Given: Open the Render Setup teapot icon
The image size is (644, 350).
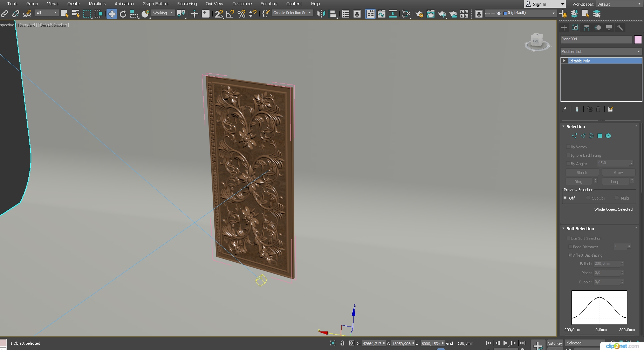Looking at the screenshot, I should [419, 14].
